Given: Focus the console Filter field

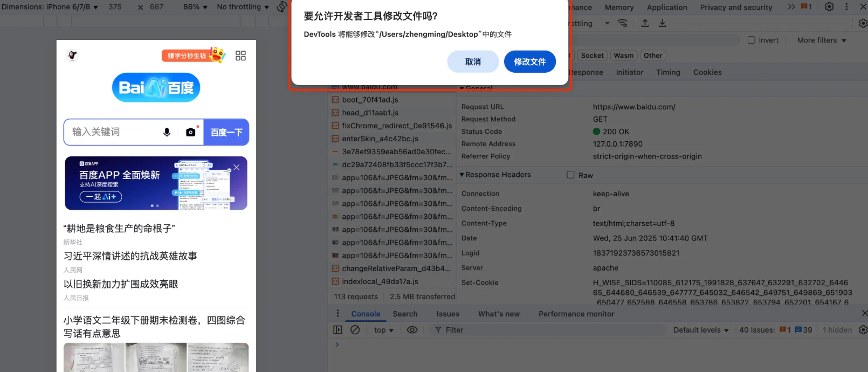Looking at the screenshot, I should [x=547, y=330].
